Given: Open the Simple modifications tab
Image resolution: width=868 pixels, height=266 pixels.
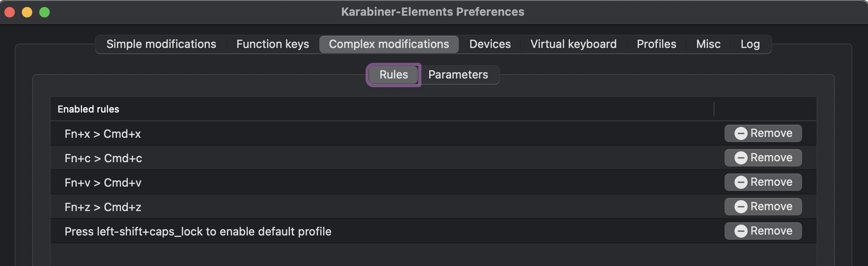Looking at the screenshot, I should pyautogui.click(x=161, y=44).
